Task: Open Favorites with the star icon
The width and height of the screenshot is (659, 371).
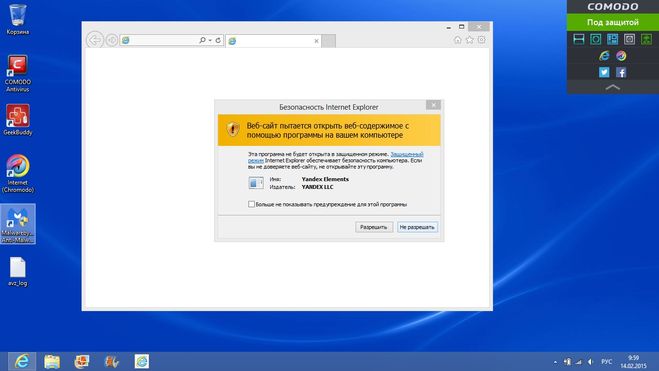Action: [469, 40]
